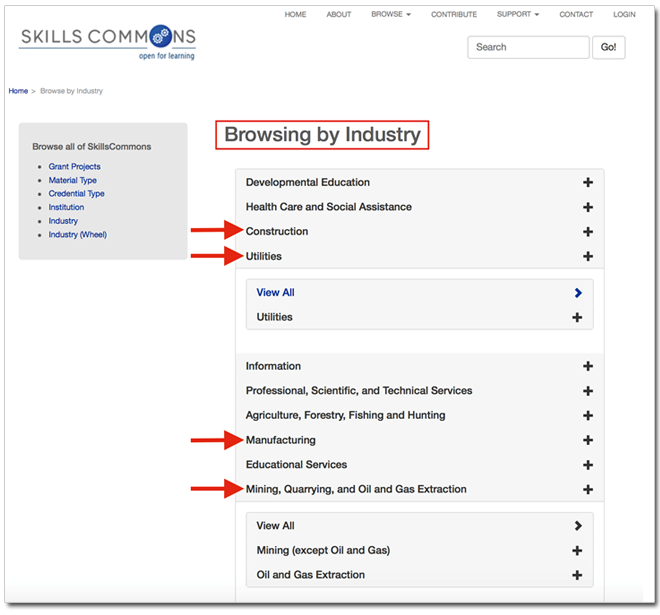Viewport: 660px width, 615px height.
Task: Go to the Home menu item
Action: (x=295, y=14)
